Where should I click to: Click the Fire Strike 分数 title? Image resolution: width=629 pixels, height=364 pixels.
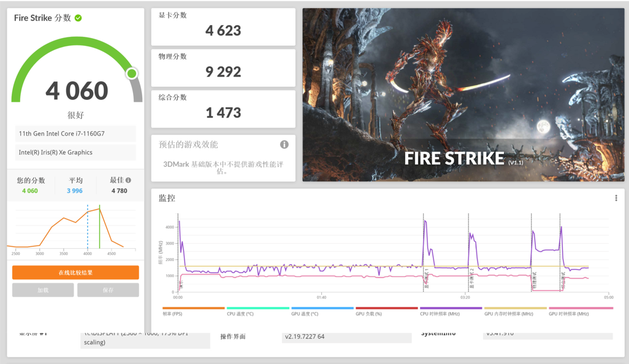42,18
